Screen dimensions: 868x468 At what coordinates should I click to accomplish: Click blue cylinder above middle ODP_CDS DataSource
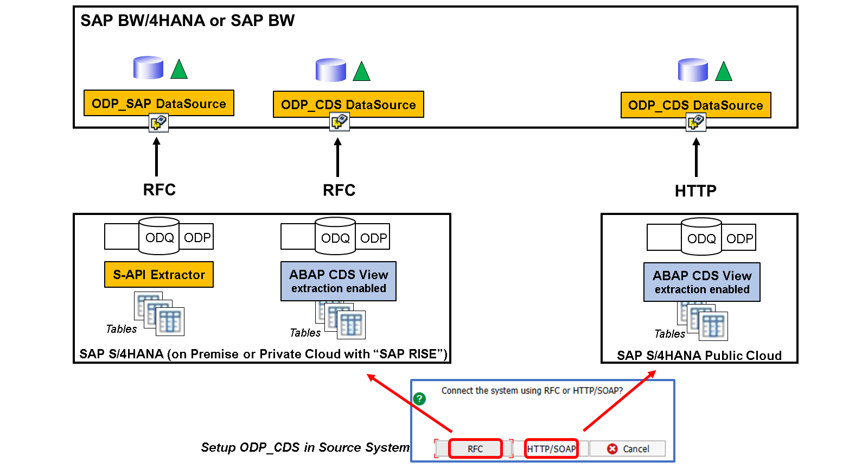point(331,70)
